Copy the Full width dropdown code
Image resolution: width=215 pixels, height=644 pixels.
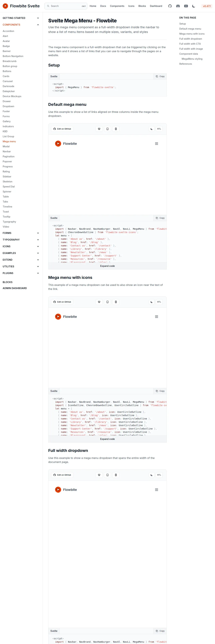tap(160, 631)
